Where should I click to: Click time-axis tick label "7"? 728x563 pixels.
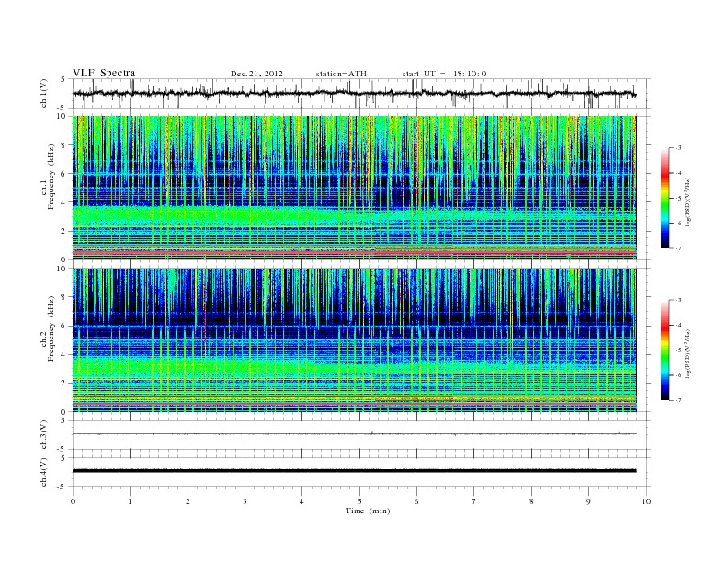tap(474, 501)
